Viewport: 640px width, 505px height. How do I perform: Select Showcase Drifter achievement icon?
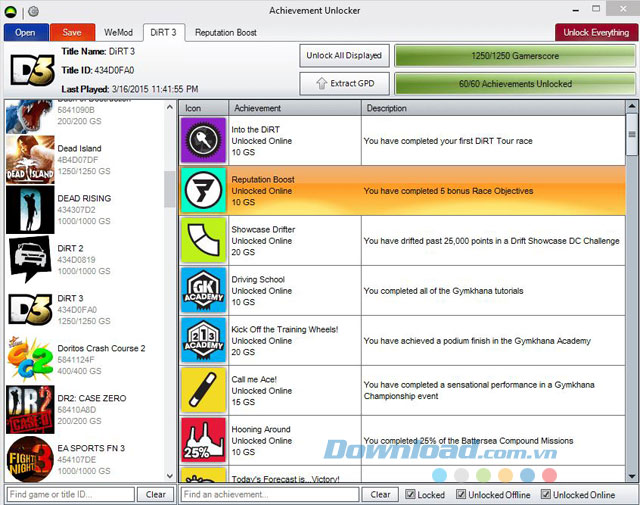[x=203, y=240]
